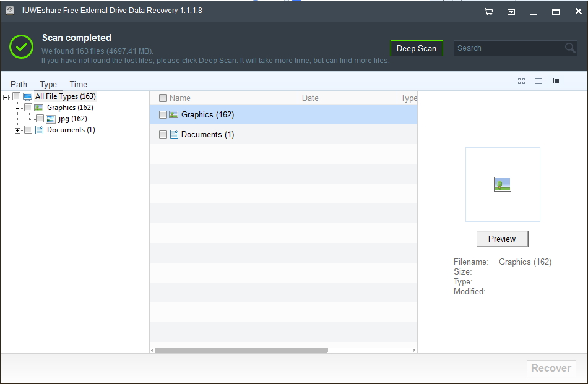Screen dimensions: 588x384
Task: Select Documents (1) label in tree
Action: pyautogui.click(x=71, y=130)
